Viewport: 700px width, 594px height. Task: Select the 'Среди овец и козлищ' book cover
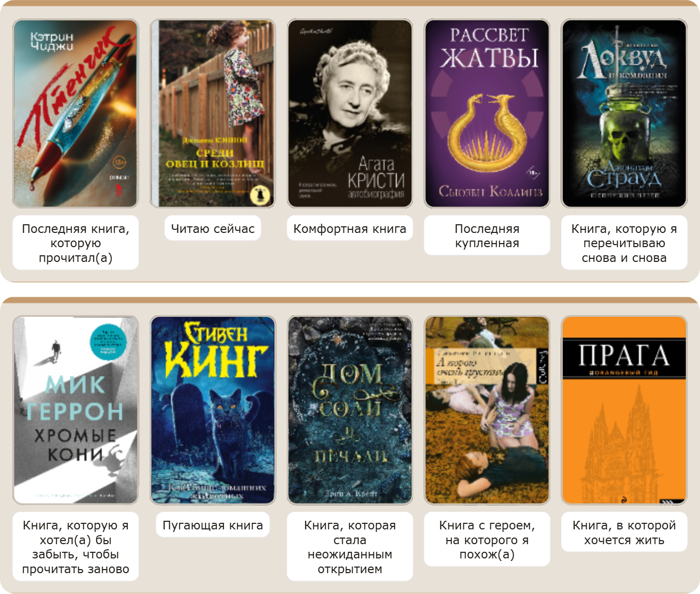[x=213, y=113]
